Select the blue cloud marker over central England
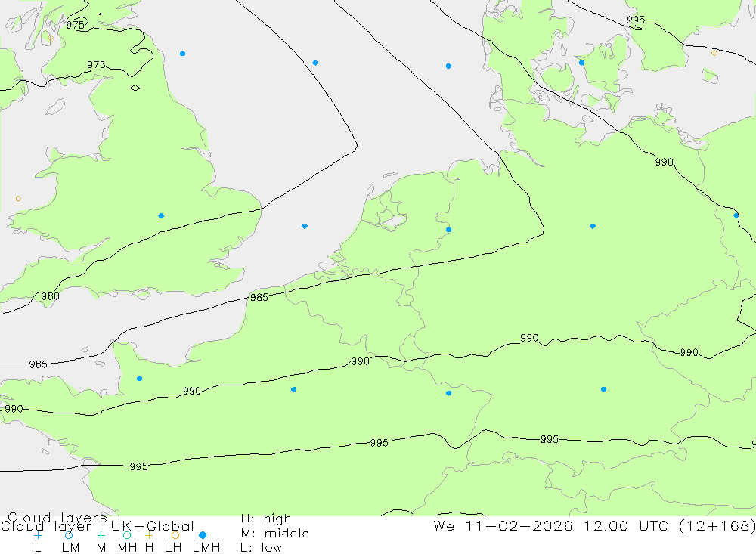Screen dimensions: 756x554 161,216
